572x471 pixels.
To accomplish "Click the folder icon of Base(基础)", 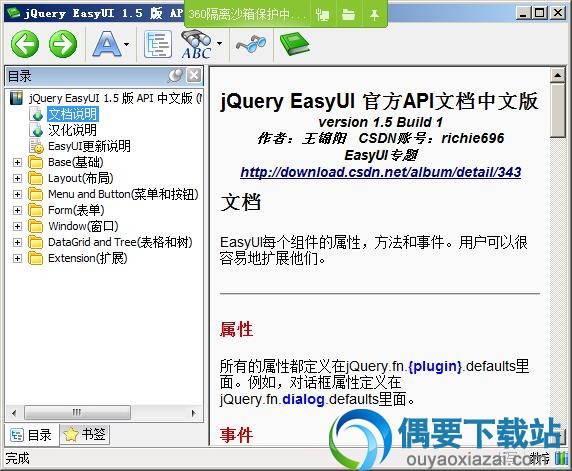I will (35, 162).
